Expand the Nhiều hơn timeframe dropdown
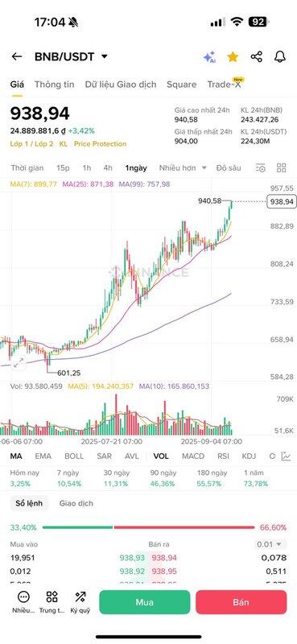The width and height of the screenshot is (297, 644). tap(183, 168)
